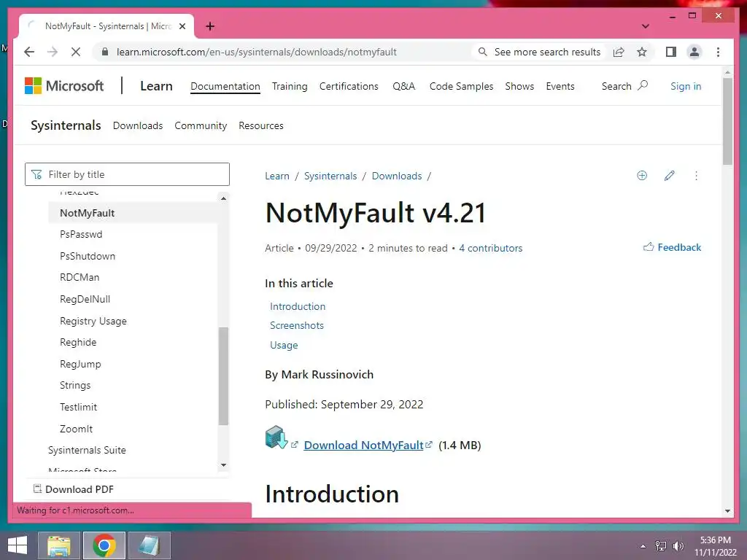Open a new tab with the plus button

pyautogui.click(x=210, y=26)
